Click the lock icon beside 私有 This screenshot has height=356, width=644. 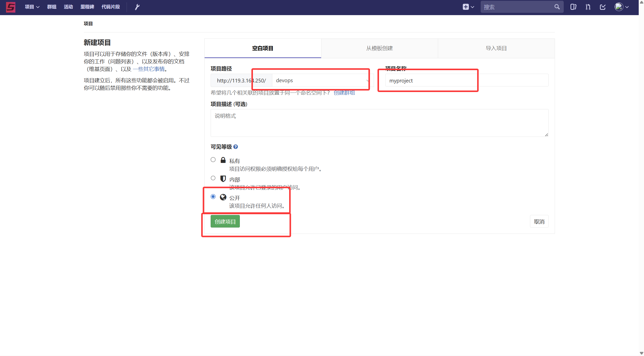[223, 160]
